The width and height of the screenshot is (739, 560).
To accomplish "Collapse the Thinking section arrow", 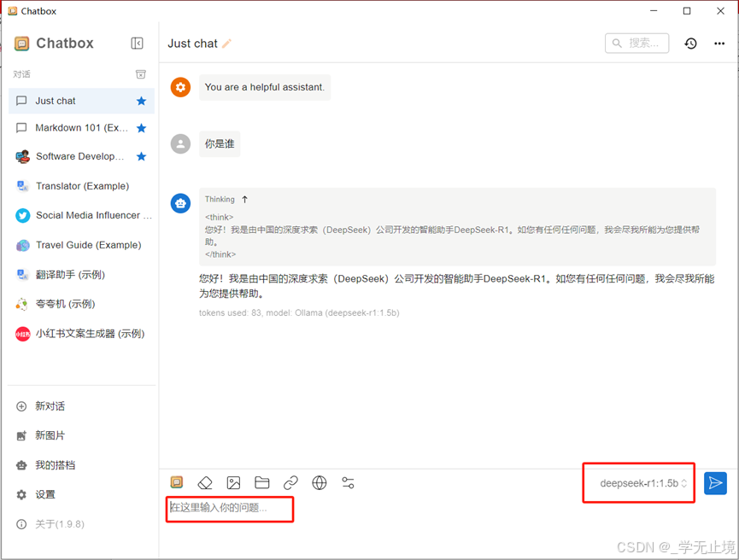I will [x=244, y=199].
